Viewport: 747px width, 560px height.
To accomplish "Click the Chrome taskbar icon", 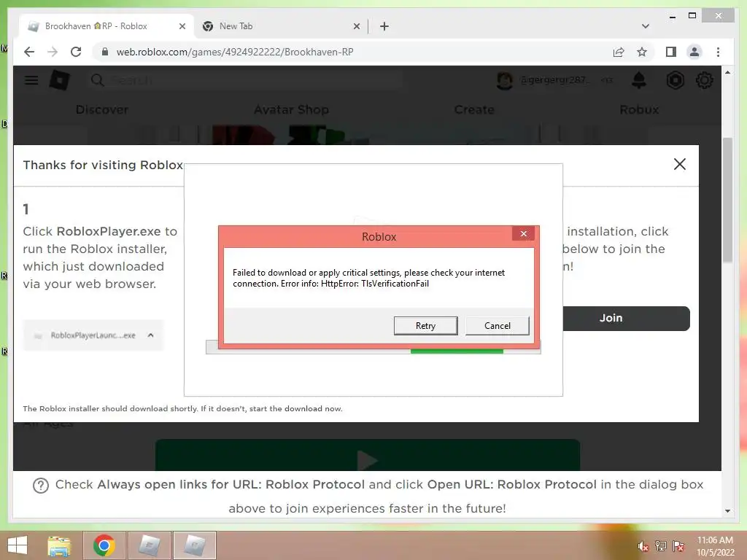I will (x=104, y=545).
